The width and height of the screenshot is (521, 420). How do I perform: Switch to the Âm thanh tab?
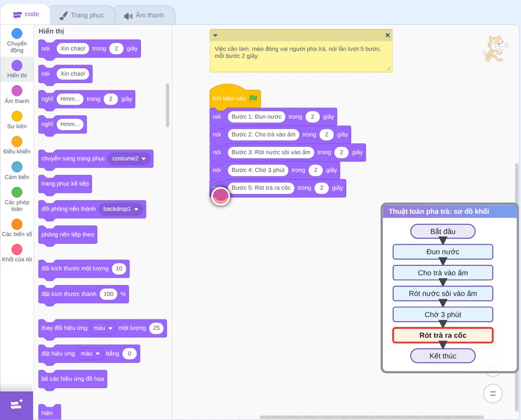tap(144, 15)
